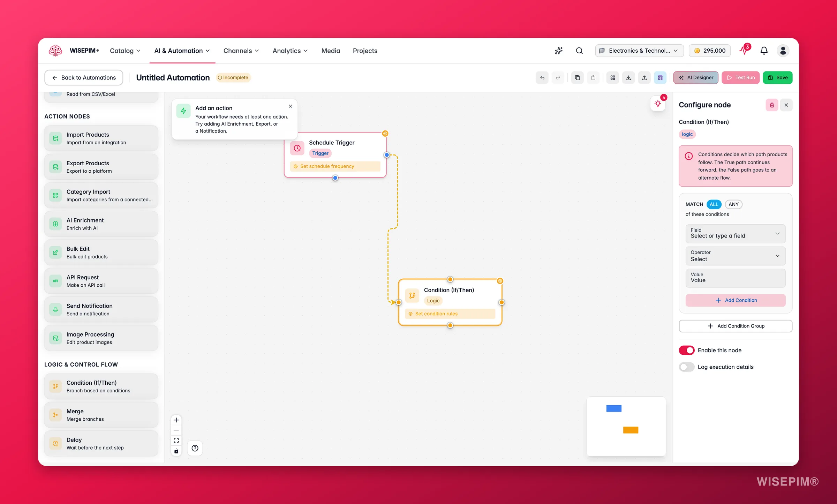Delete node with the trash icon
Screen dimensions: 837x504
(772, 105)
